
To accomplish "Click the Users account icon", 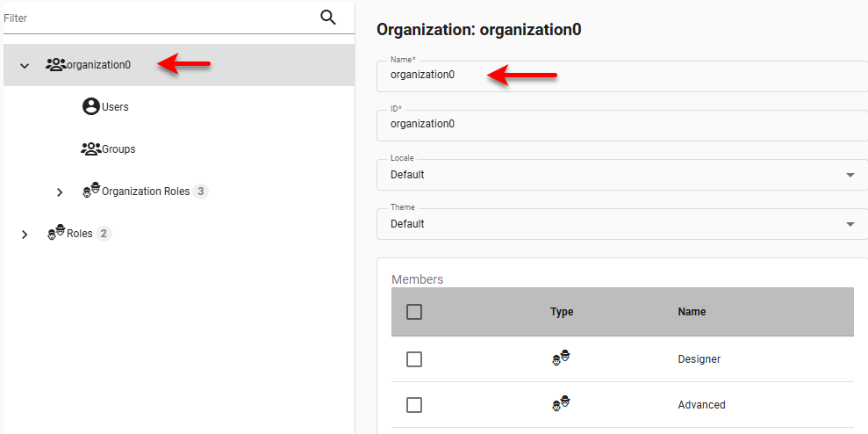I will [90, 107].
